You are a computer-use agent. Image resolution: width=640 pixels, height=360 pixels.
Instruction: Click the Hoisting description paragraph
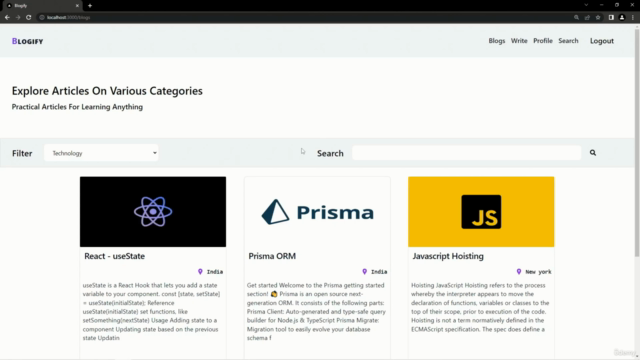point(480,307)
